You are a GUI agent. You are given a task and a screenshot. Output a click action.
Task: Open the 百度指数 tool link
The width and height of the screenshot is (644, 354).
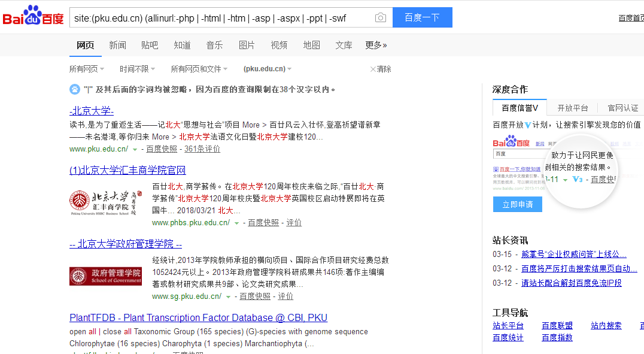[x=557, y=338]
